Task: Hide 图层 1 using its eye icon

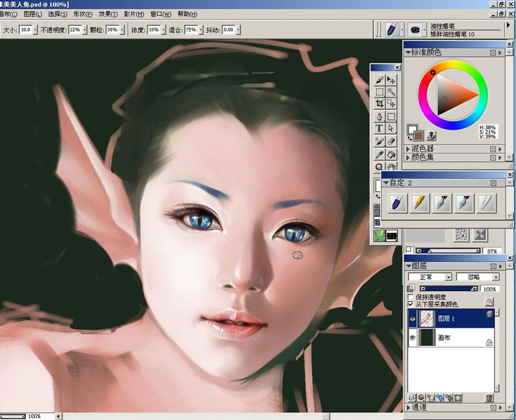Action: coord(412,319)
